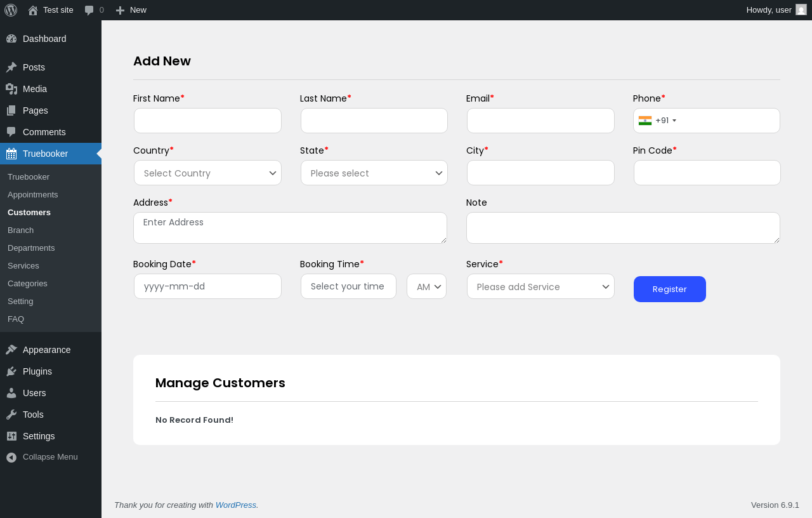Go to Appointments submenu item
Viewport: 812px width, 518px height.
click(x=33, y=194)
